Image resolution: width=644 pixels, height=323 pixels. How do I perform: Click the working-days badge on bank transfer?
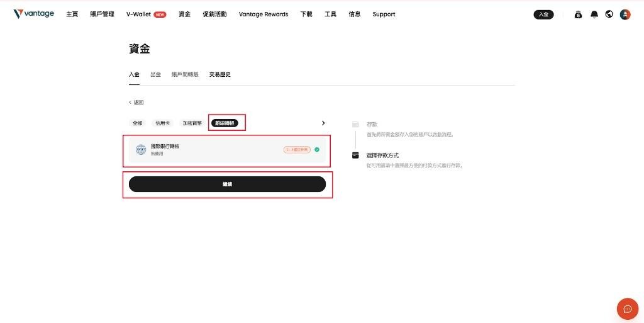pyautogui.click(x=297, y=150)
